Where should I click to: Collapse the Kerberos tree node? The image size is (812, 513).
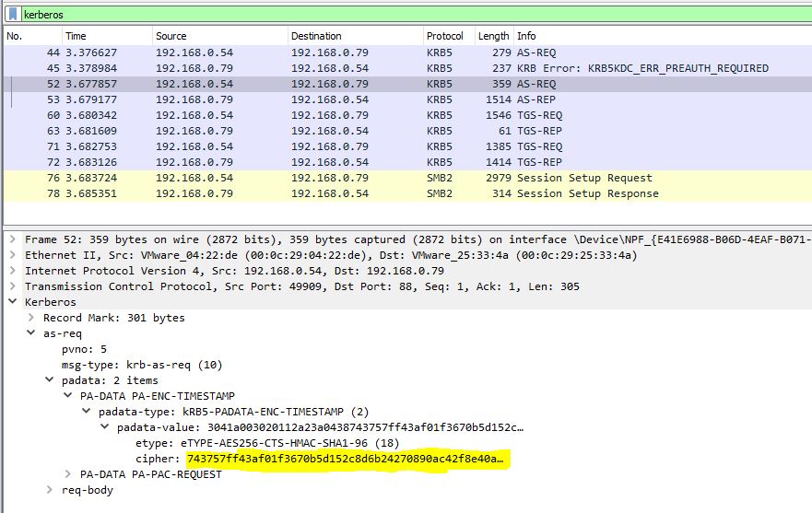tap(12, 302)
